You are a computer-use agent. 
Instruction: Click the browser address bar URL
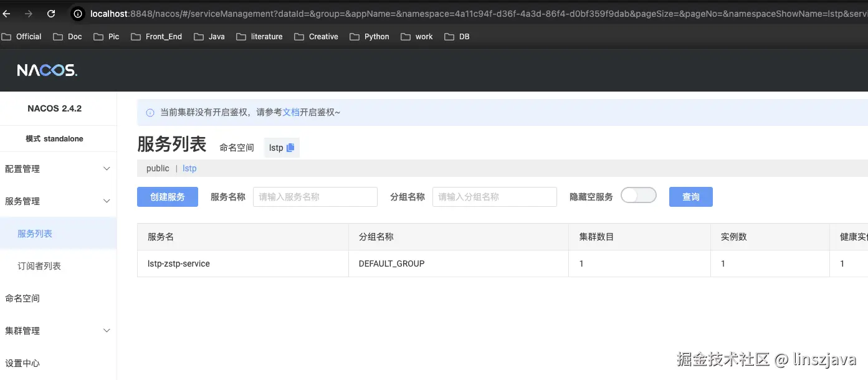(478, 14)
